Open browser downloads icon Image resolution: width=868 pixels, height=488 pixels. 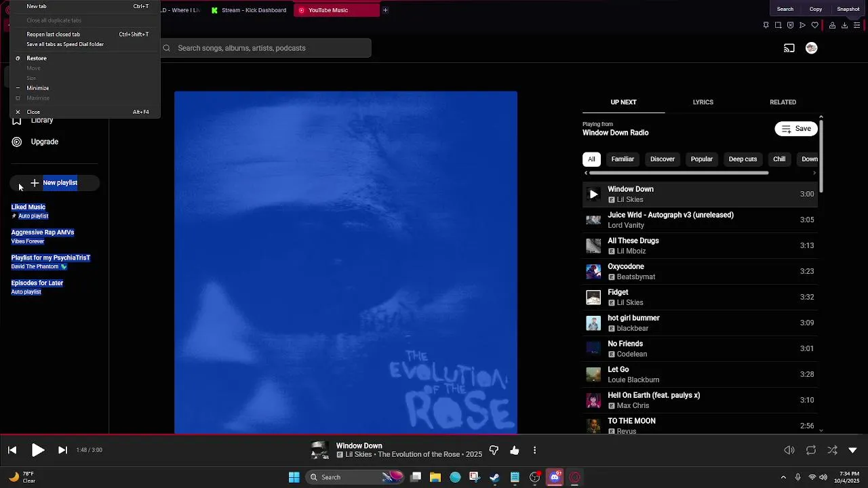click(844, 25)
